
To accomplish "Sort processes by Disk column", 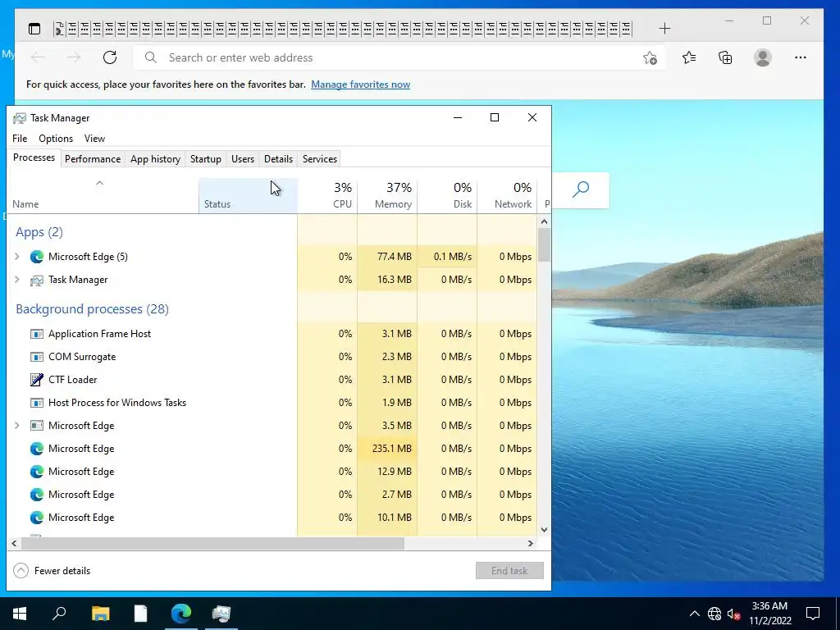I will pos(447,196).
